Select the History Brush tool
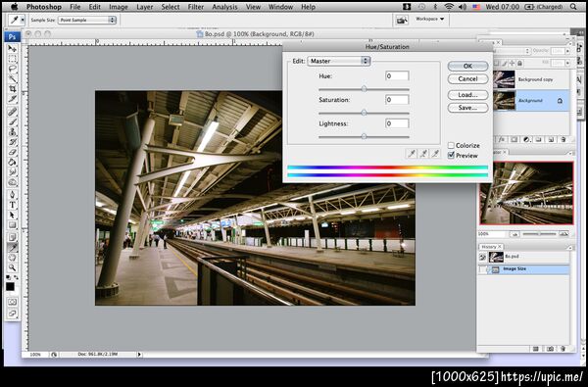Viewport: 588px width, 387px height. (x=13, y=142)
